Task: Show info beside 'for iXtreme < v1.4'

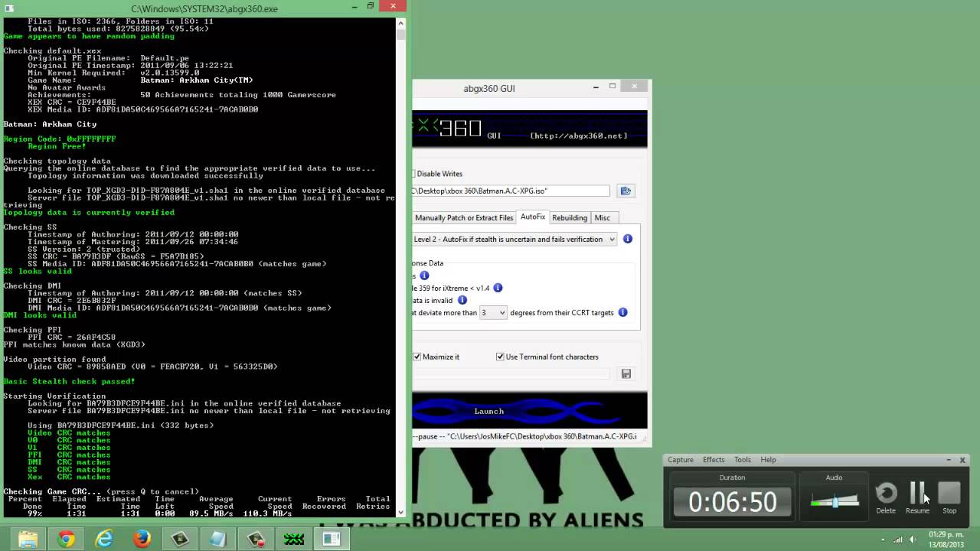Action: pyautogui.click(x=498, y=288)
